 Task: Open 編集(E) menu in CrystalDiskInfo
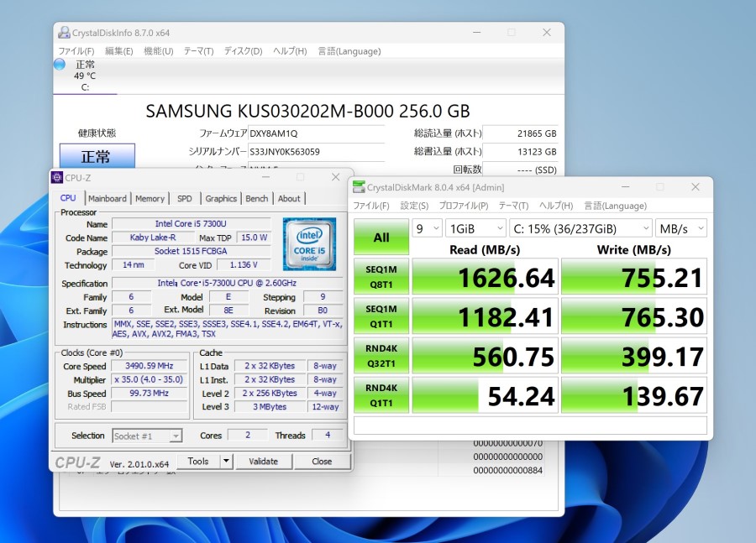point(119,51)
